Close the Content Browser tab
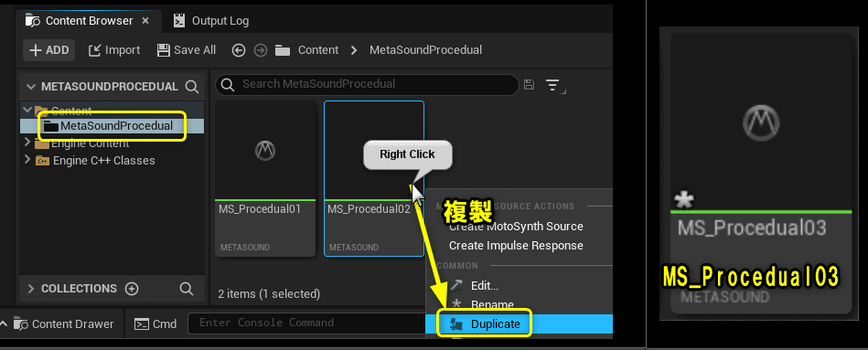868x350 pixels. tap(145, 21)
